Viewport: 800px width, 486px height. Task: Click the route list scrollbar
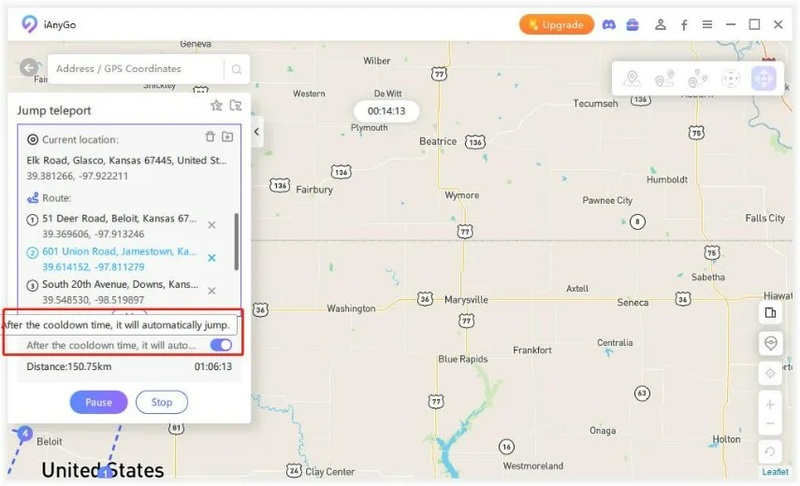click(x=236, y=241)
